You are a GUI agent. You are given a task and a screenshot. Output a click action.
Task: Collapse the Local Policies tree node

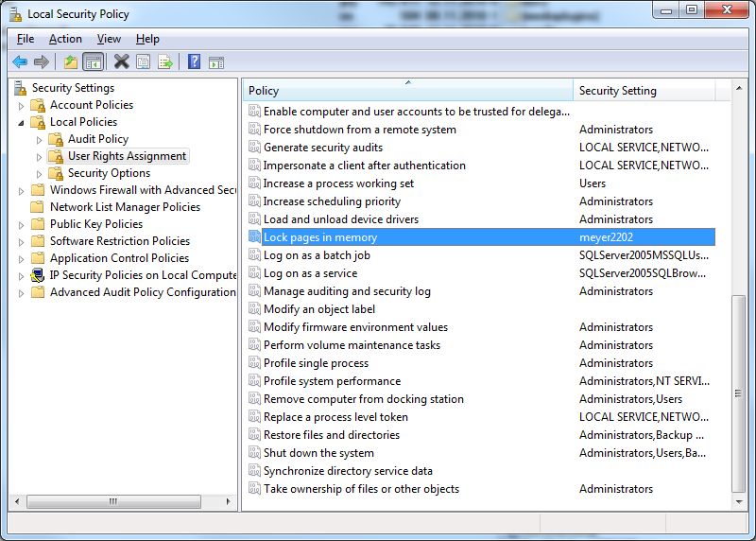pyautogui.click(x=22, y=122)
